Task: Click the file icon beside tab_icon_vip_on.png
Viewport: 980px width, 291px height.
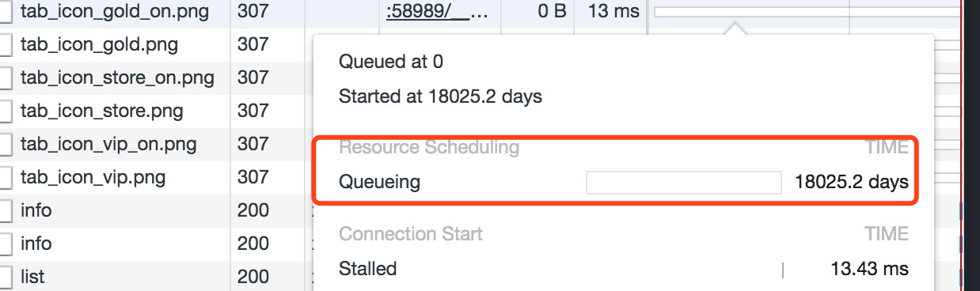Action: [x=5, y=145]
